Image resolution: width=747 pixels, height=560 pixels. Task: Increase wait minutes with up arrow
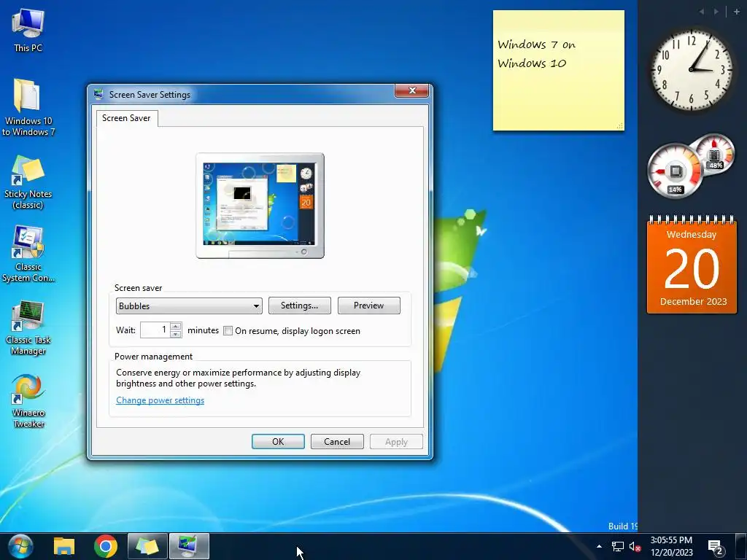pos(176,326)
